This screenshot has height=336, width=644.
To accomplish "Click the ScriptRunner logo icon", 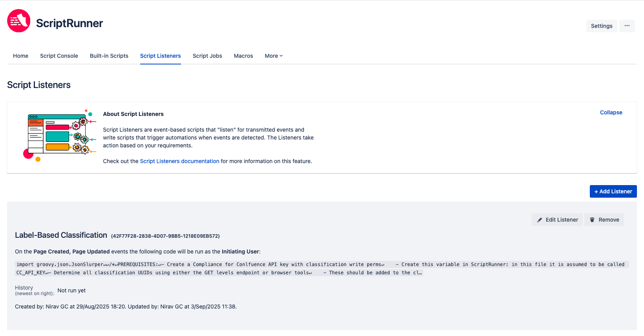I will 19,21.
